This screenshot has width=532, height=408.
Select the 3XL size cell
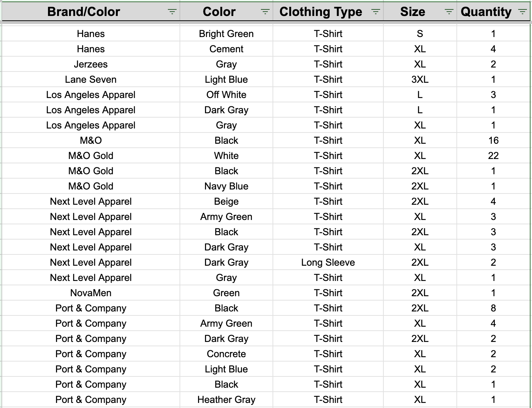pyautogui.click(x=420, y=79)
